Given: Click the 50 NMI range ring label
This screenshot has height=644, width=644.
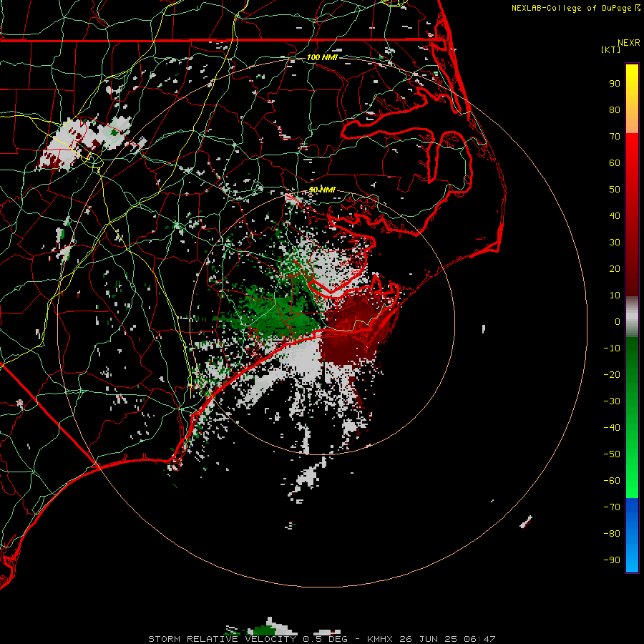Looking at the screenshot, I should [x=322, y=190].
